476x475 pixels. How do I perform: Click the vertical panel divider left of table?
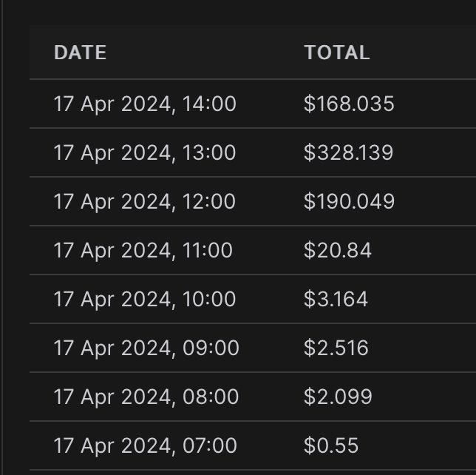click(2, 237)
